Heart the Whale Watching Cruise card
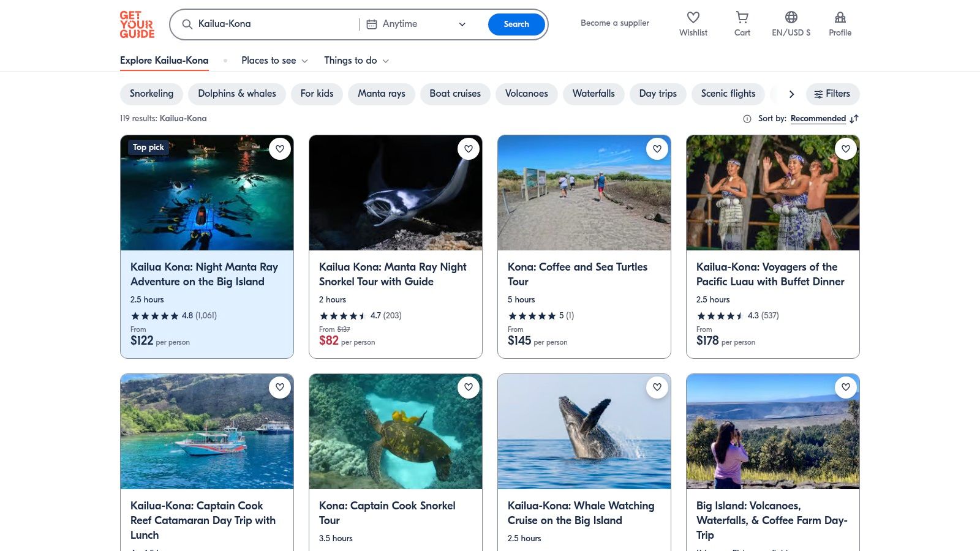Viewport: 980px width, 551px height. click(657, 387)
